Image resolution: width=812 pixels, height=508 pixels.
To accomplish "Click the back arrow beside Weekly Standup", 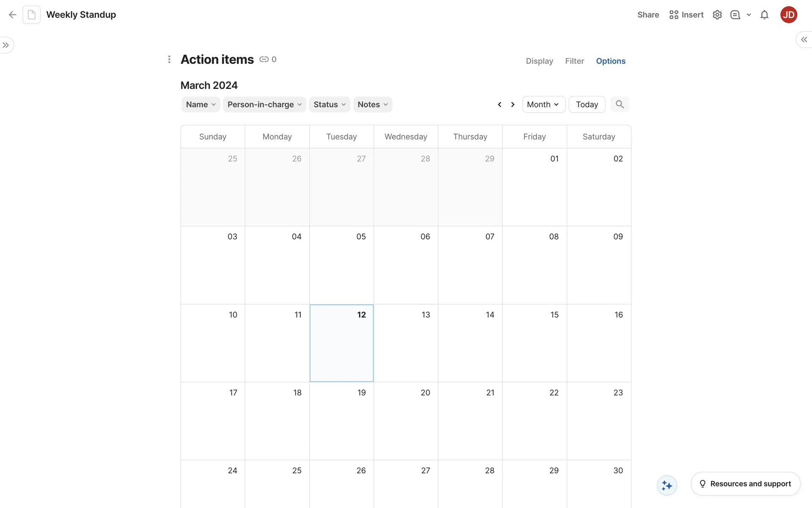I will [12, 15].
